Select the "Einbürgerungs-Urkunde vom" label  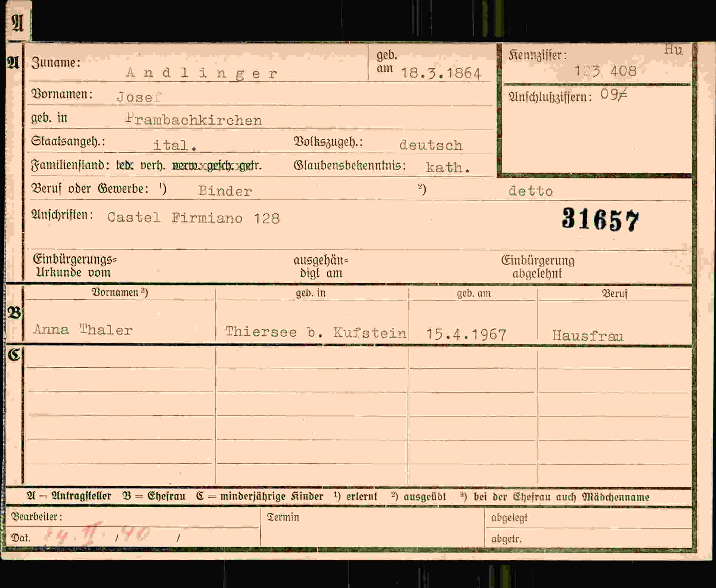tap(75, 266)
